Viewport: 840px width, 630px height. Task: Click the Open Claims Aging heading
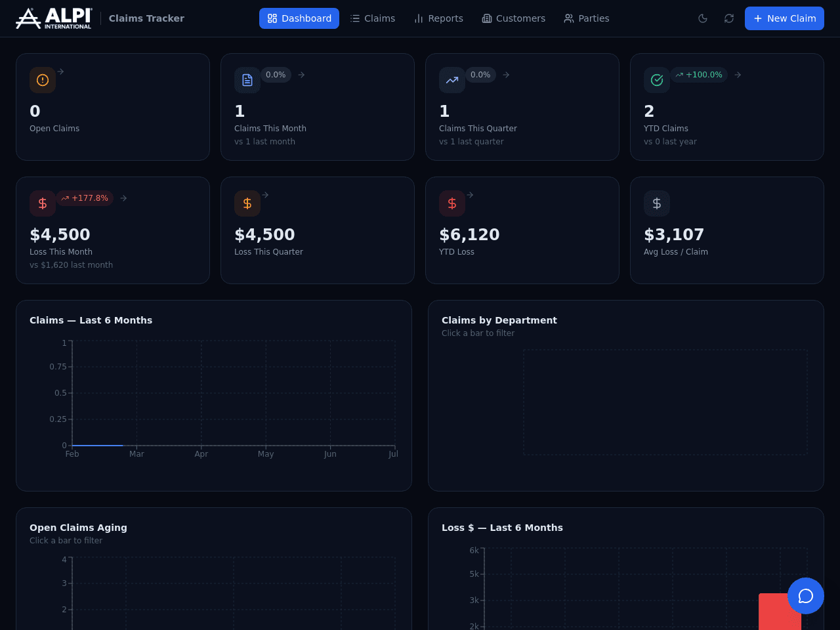(x=78, y=528)
